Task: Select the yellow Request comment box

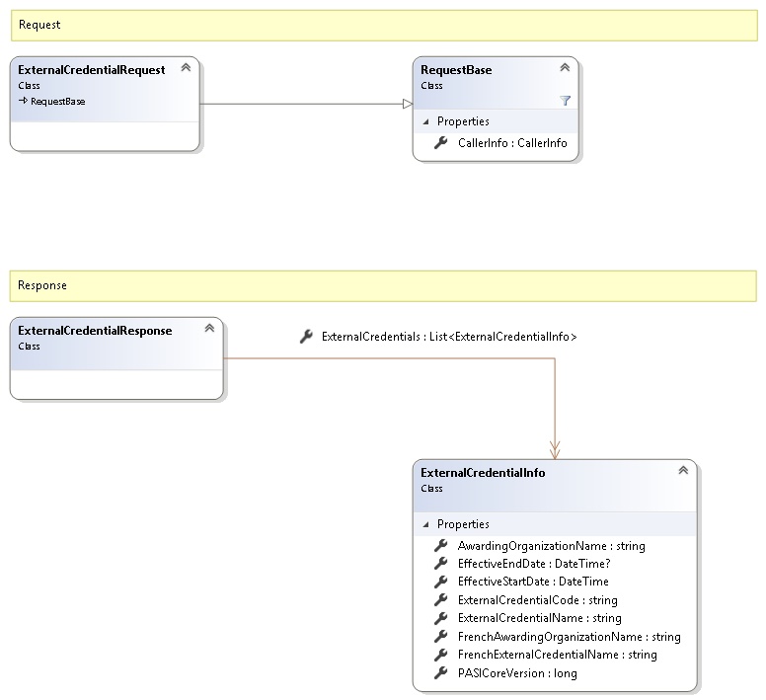Action: (x=383, y=25)
